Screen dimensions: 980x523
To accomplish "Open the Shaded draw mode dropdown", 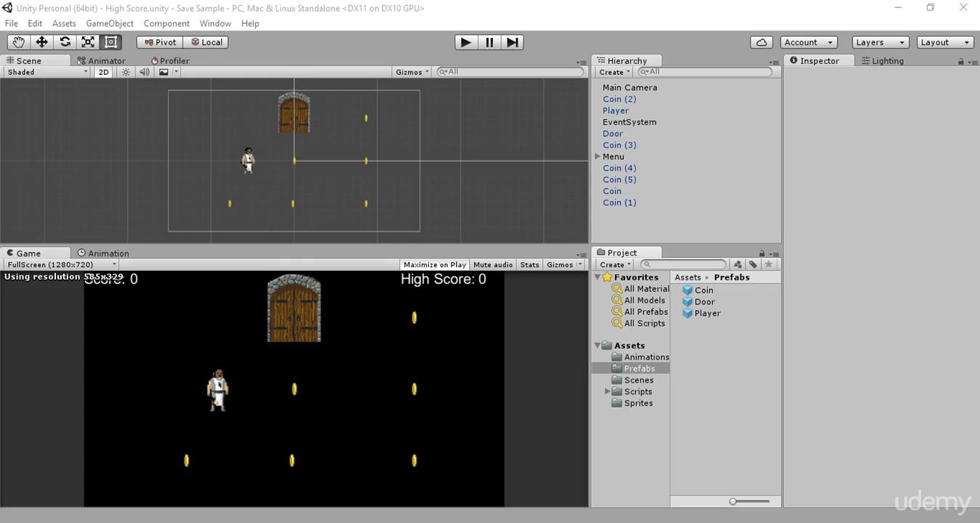I will pyautogui.click(x=44, y=71).
